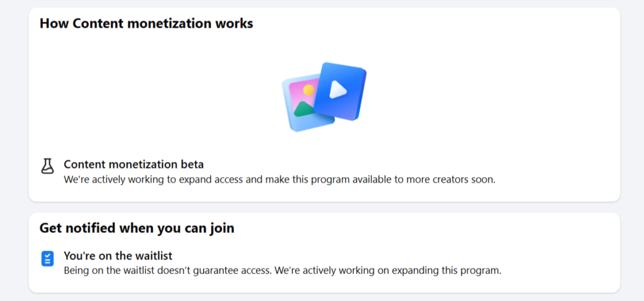Click the white play triangle in the illustration
Screen dimensions: 644x301
click(338, 89)
